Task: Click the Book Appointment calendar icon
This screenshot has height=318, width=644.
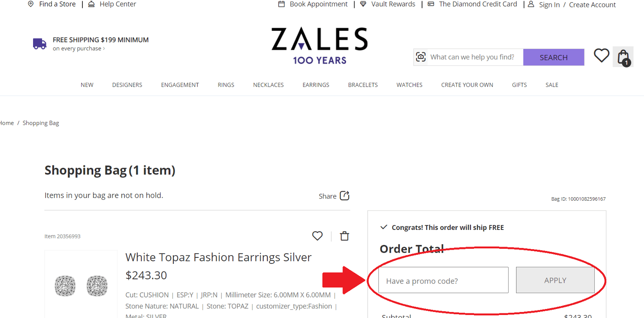Action: 281,4
